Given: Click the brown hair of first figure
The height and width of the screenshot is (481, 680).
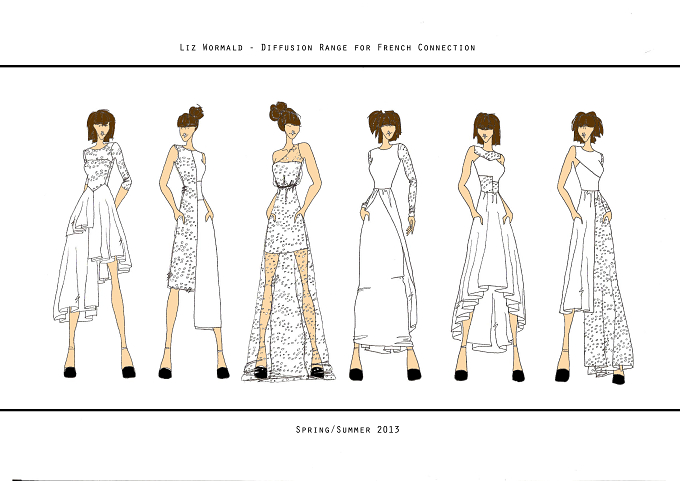Looking at the screenshot, I should click(x=101, y=125).
